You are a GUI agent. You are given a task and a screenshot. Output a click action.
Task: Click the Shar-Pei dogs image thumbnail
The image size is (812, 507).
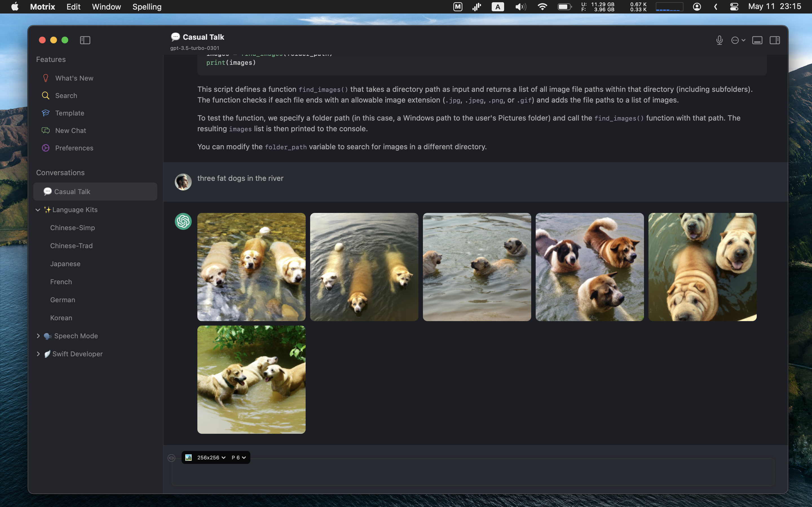point(702,267)
